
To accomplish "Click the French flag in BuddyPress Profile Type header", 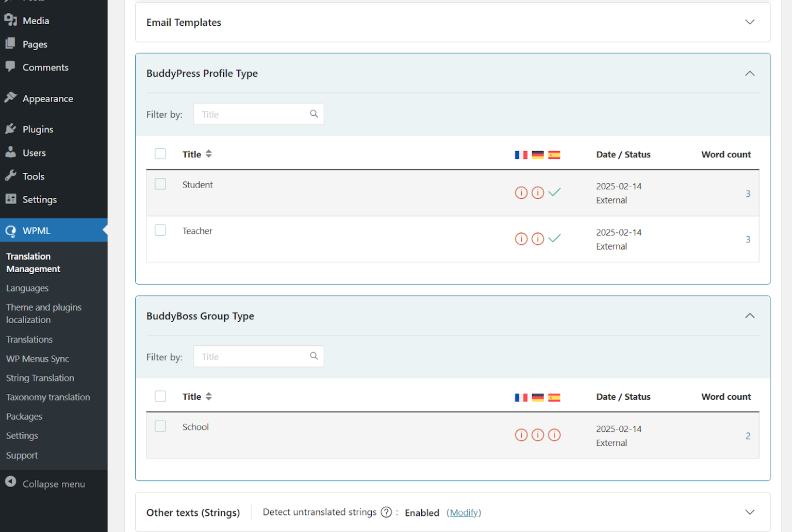I will pyautogui.click(x=521, y=154).
